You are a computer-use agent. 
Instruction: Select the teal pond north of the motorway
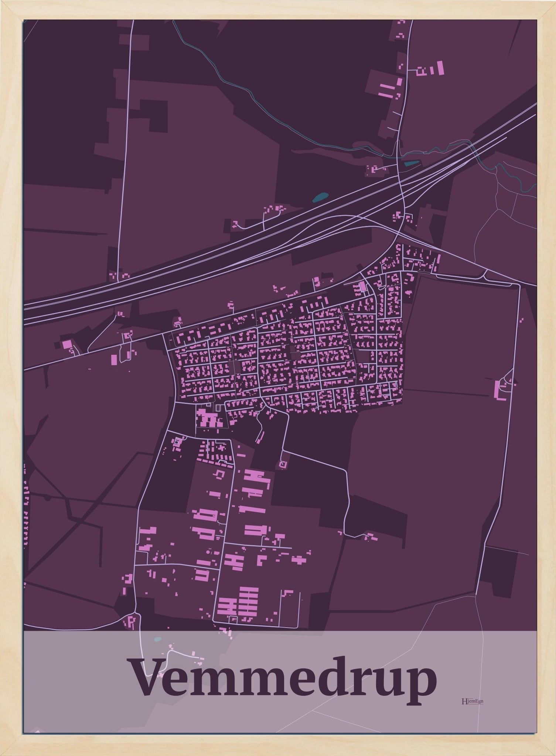320,197
